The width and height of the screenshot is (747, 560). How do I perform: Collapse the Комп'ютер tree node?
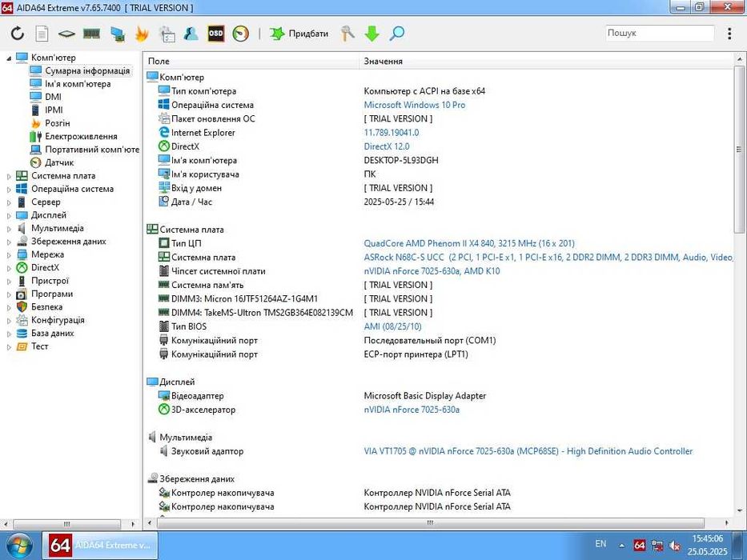click(x=9, y=58)
